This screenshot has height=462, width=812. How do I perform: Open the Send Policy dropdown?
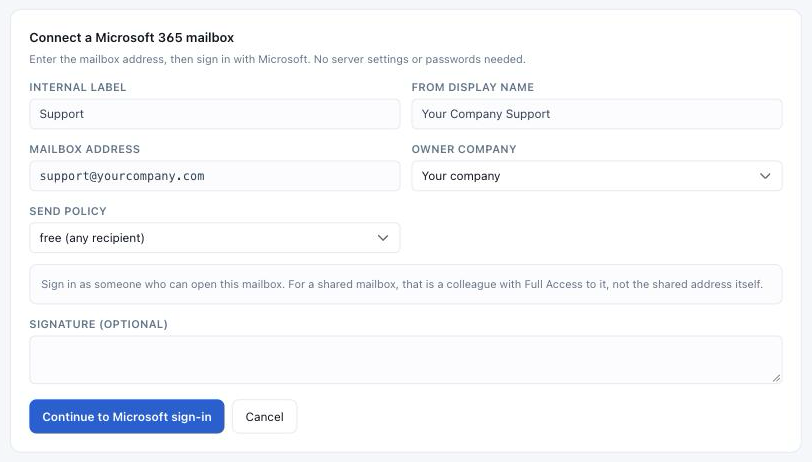click(214, 238)
